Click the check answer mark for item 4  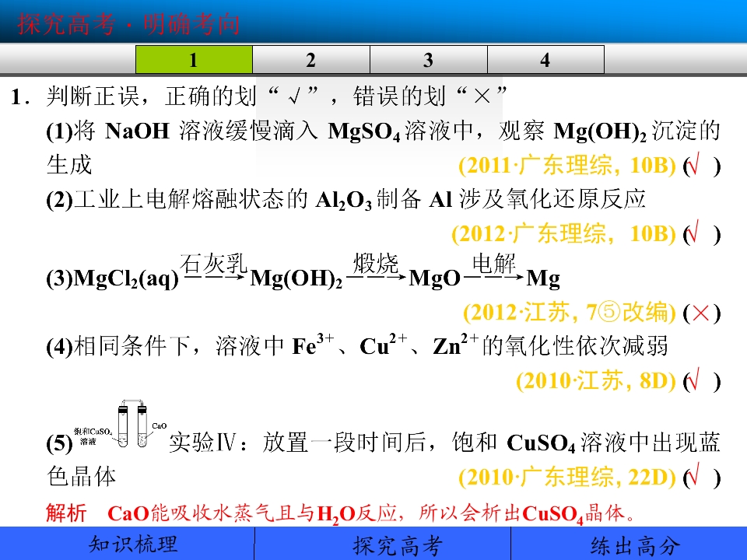[693, 379]
